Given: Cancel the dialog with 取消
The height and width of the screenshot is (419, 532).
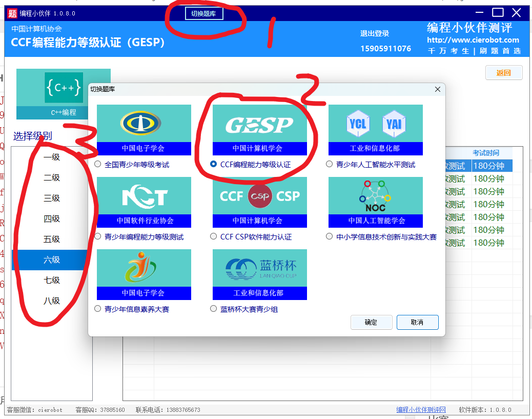Looking at the screenshot, I should (x=417, y=322).
